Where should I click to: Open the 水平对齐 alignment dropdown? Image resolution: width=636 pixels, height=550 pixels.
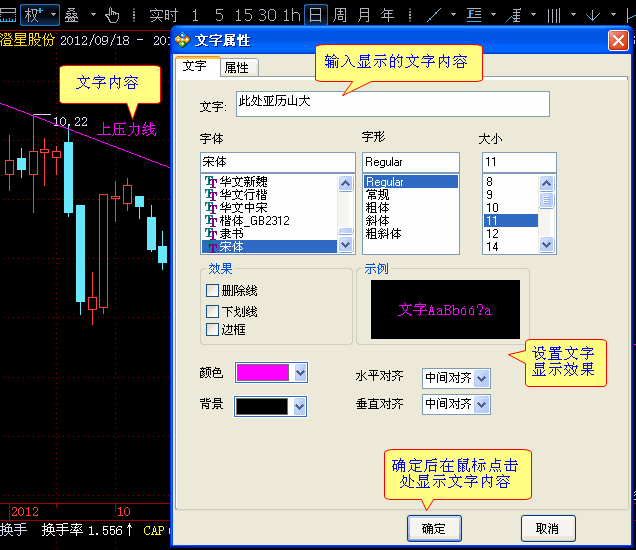(x=482, y=378)
